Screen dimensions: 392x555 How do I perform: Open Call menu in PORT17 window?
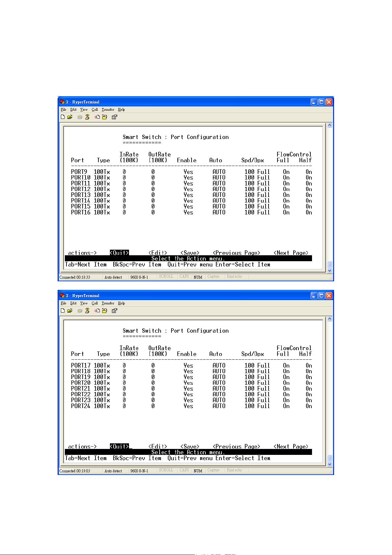(95, 303)
